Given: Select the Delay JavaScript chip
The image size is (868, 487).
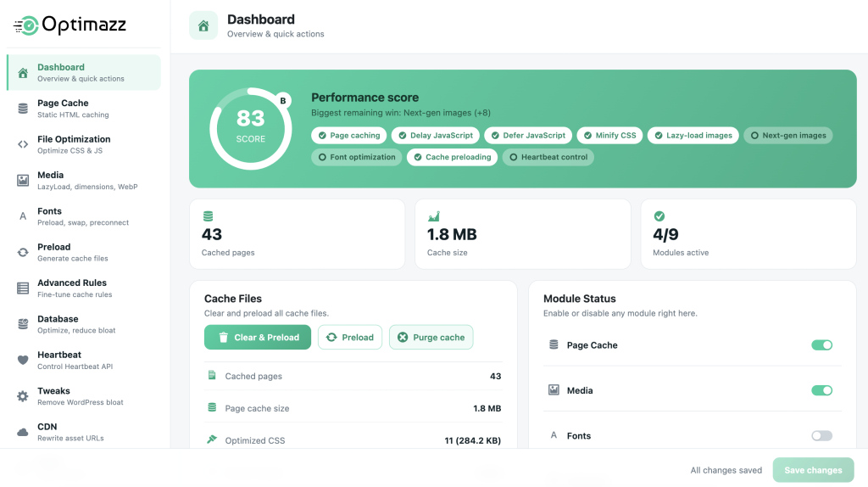Looking at the screenshot, I should point(436,135).
